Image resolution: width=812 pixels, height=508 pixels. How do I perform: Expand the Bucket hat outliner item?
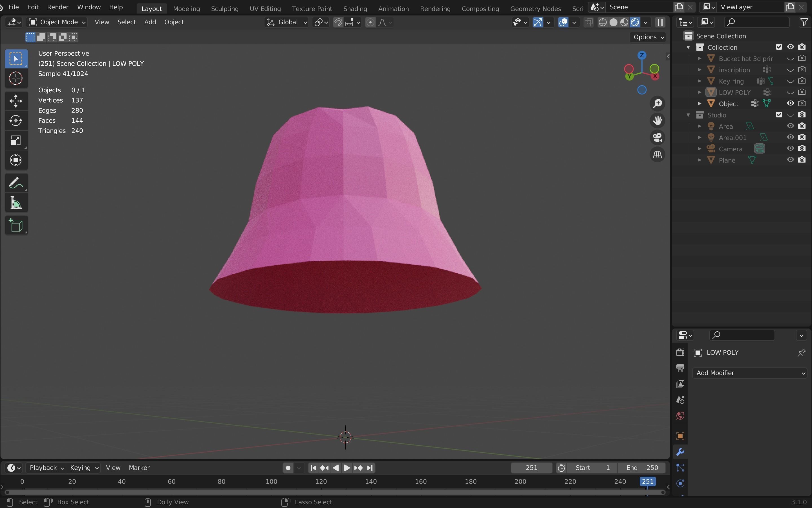[699, 58]
